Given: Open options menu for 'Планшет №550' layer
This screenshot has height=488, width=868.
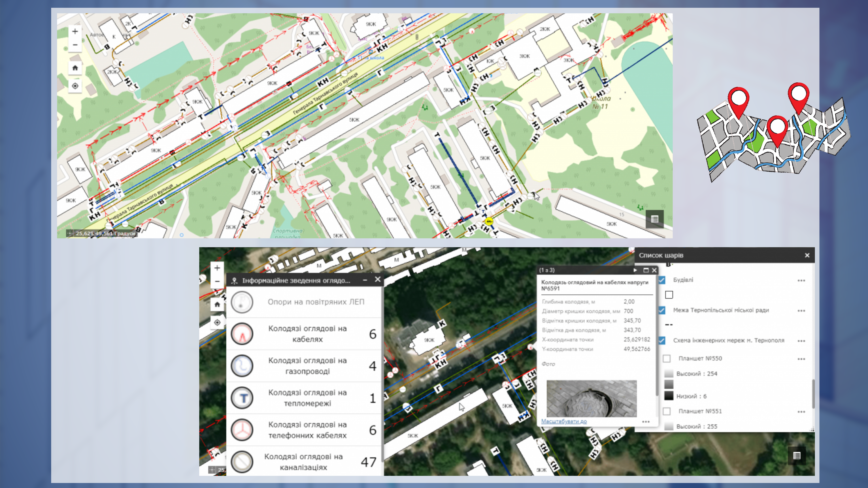Looking at the screenshot, I should point(801,359).
